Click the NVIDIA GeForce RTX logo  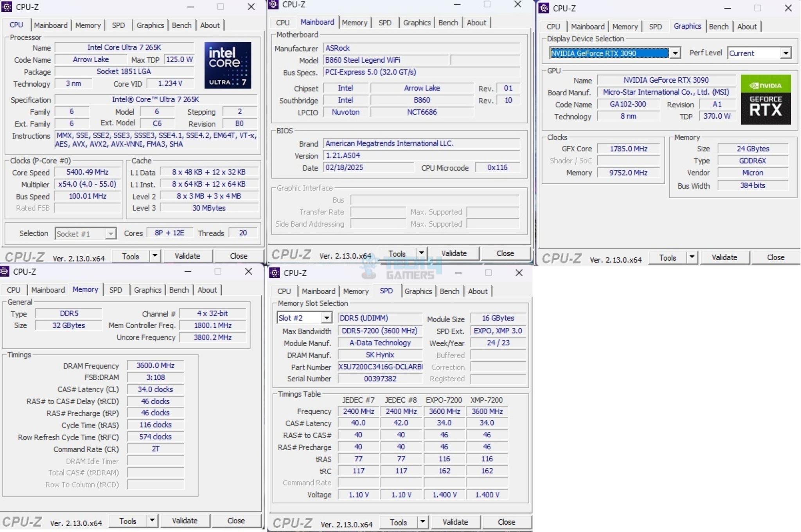765,100
